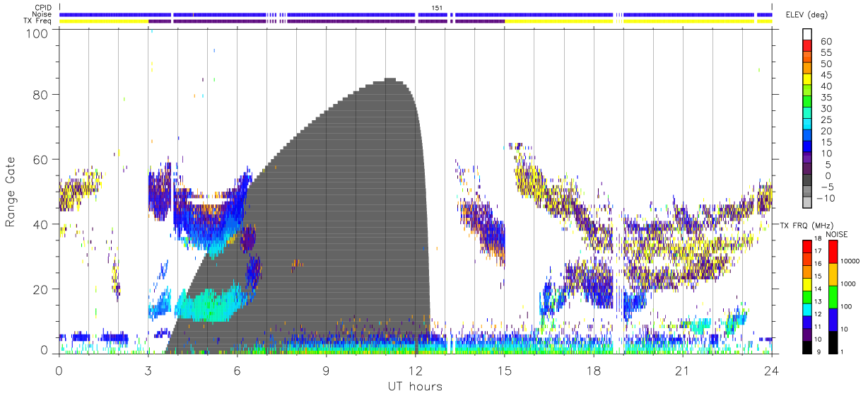This screenshot has height=401, width=868.
Task: Select the 'Range Gate' y-axis title
Action: tap(11, 192)
